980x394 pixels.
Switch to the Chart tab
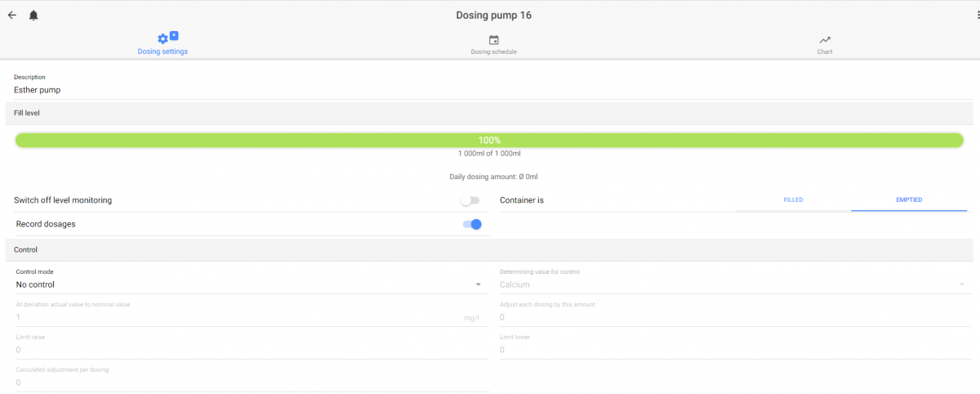(x=825, y=45)
